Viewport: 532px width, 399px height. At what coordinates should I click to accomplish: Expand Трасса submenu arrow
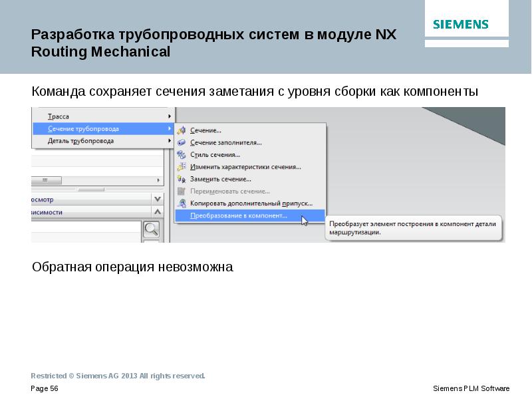point(170,116)
